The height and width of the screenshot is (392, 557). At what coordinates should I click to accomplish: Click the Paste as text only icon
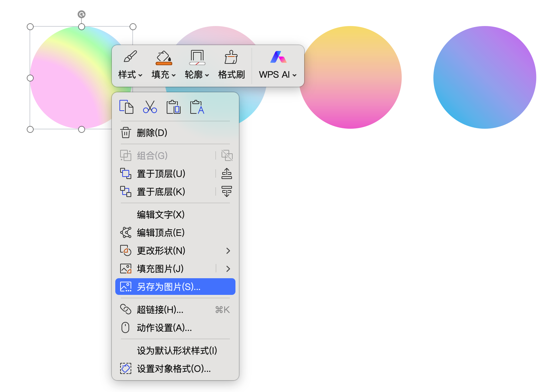click(x=197, y=107)
